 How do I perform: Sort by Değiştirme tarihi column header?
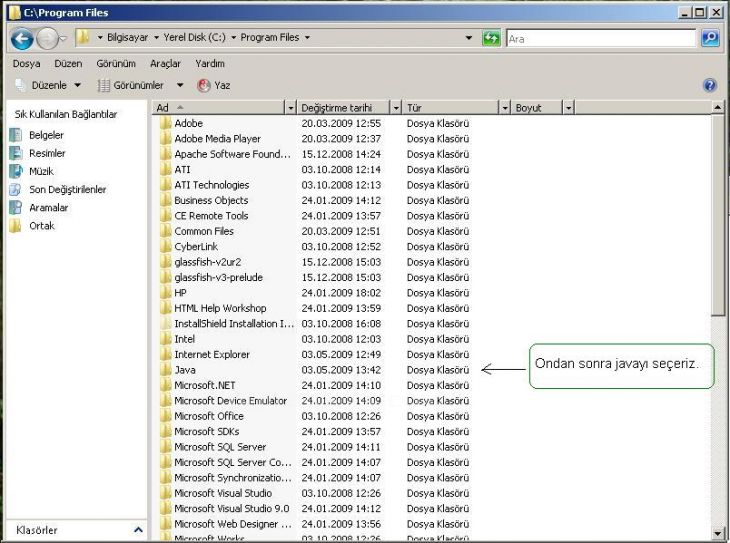click(343, 108)
